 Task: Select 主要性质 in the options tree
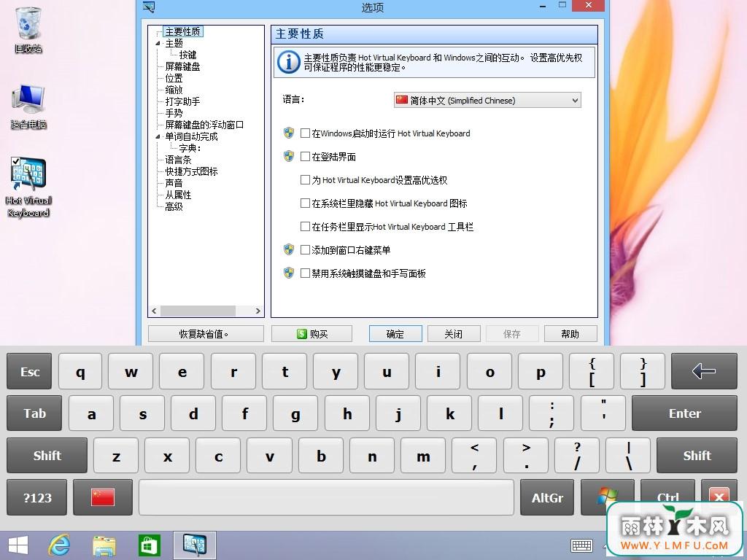click(182, 32)
